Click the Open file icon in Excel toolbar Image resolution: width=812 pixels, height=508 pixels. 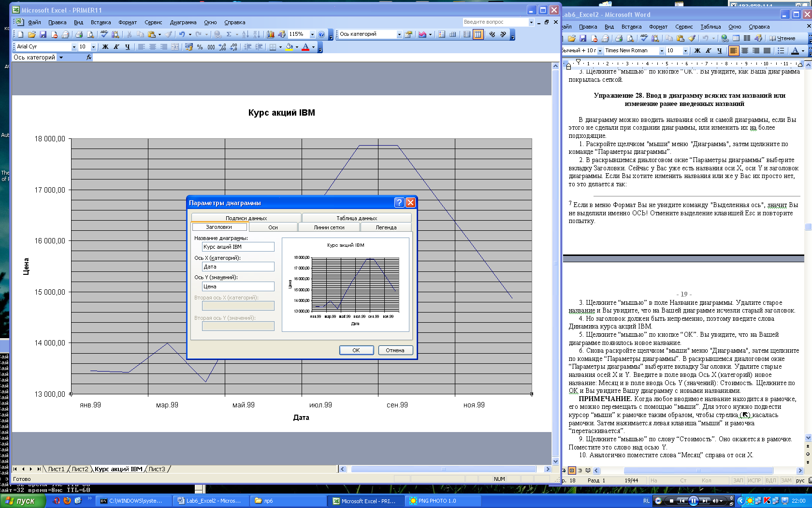click(x=32, y=34)
